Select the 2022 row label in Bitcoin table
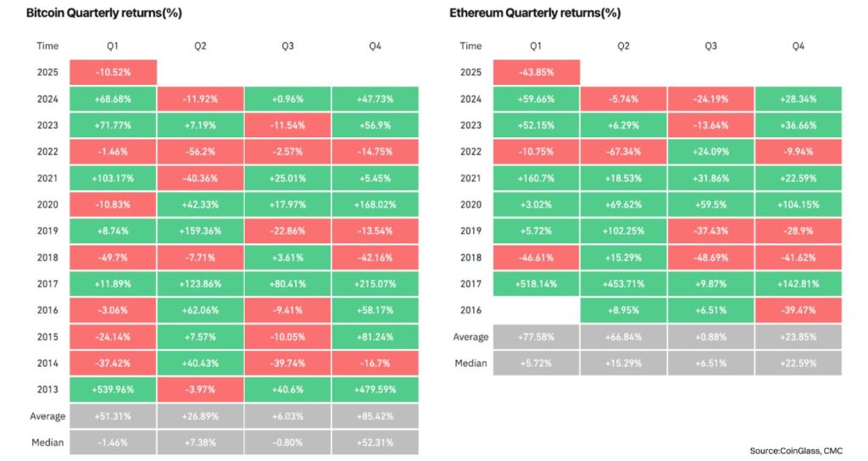868x461 pixels. 48,152
